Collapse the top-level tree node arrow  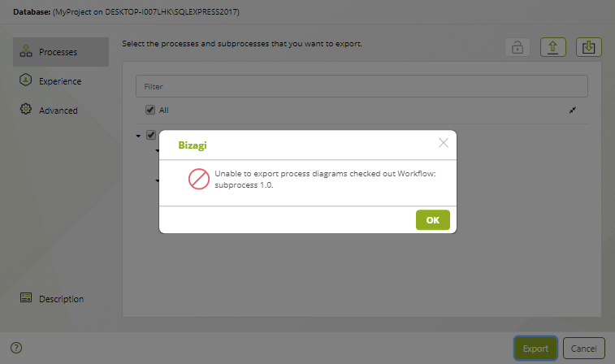[x=138, y=136]
